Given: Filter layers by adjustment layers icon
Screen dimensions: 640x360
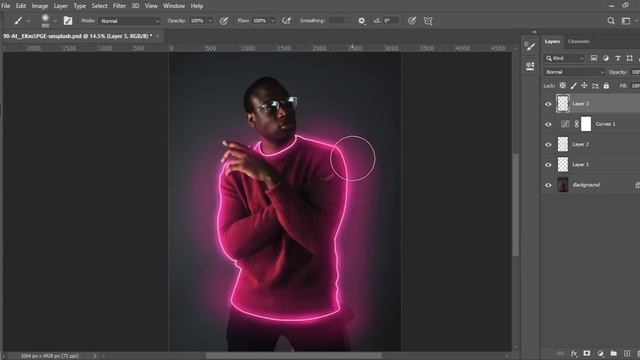Looking at the screenshot, I should pos(606,58).
